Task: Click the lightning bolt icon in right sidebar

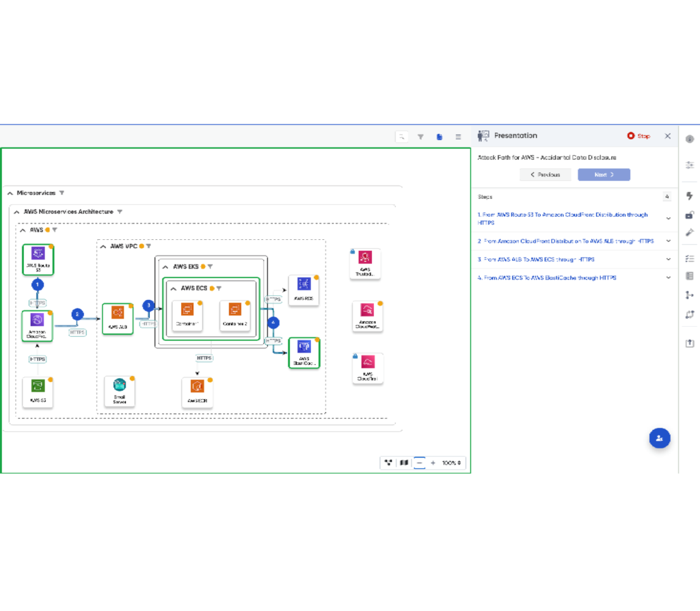Action: [x=690, y=196]
